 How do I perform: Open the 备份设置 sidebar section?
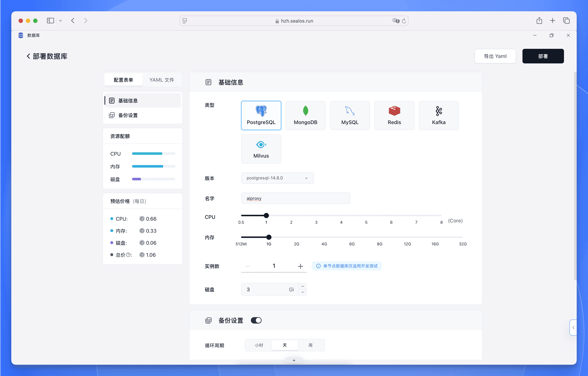click(x=128, y=115)
